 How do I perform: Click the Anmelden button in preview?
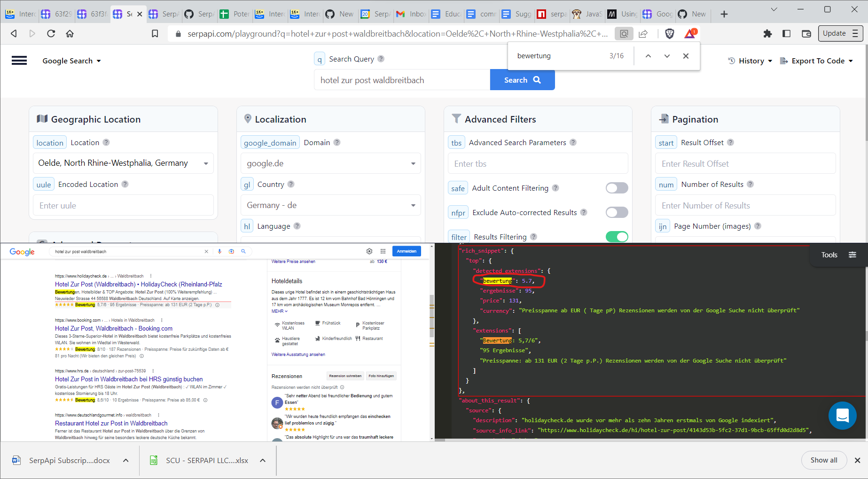point(407,251)
